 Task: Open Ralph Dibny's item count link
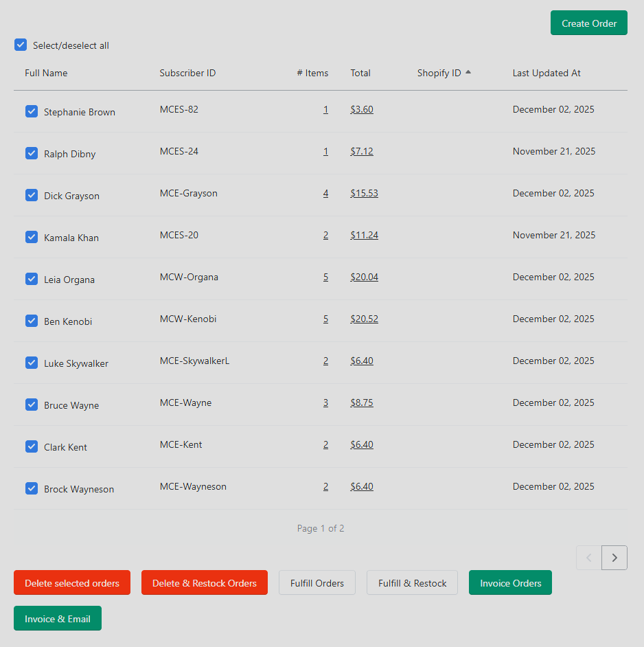click(326, 151)
